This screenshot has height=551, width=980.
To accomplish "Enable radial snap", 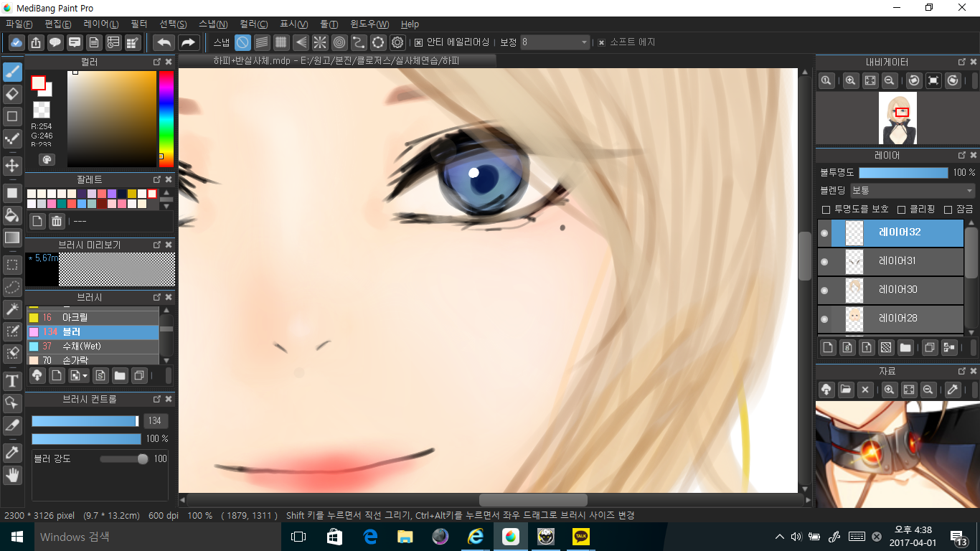I will point(320,42).
